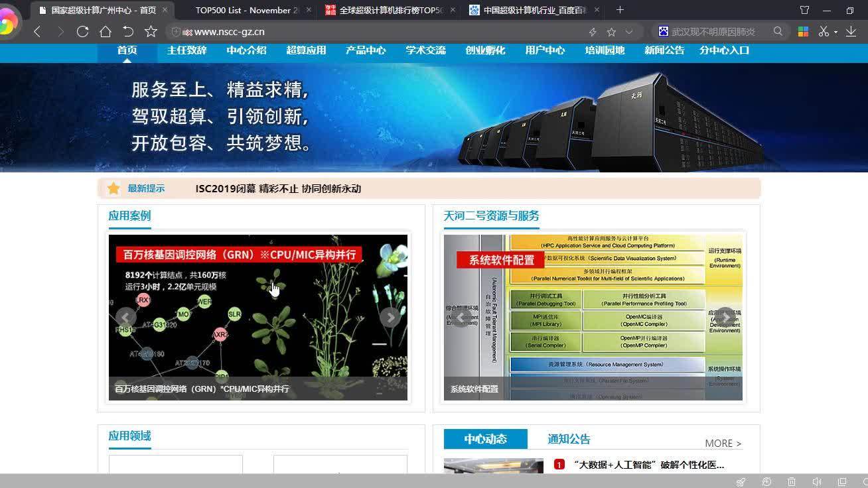Toggle the lightning speed-mode icon in address bar
The width and height of the screenshot is (868, 488).
591,31
